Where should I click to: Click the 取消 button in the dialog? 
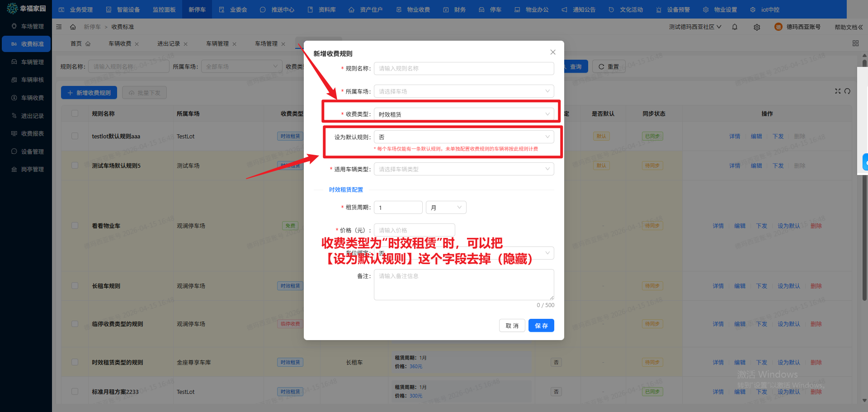pos(512,326)
